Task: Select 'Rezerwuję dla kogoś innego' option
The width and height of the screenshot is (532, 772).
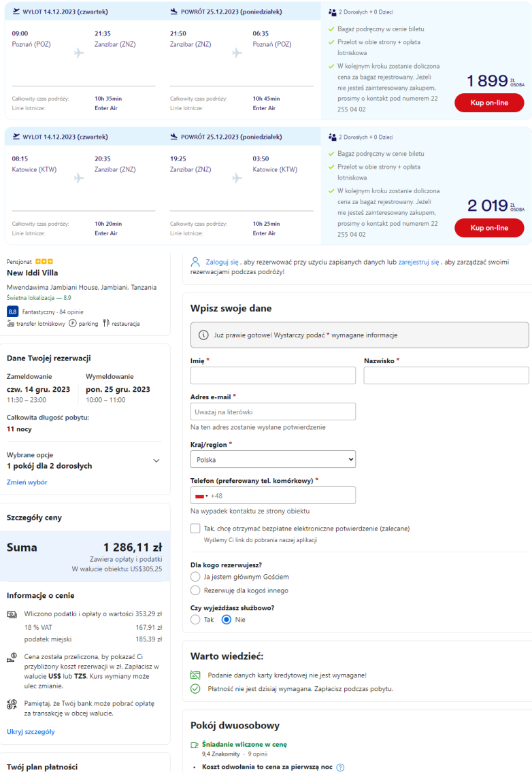Action: pos(196,590)
